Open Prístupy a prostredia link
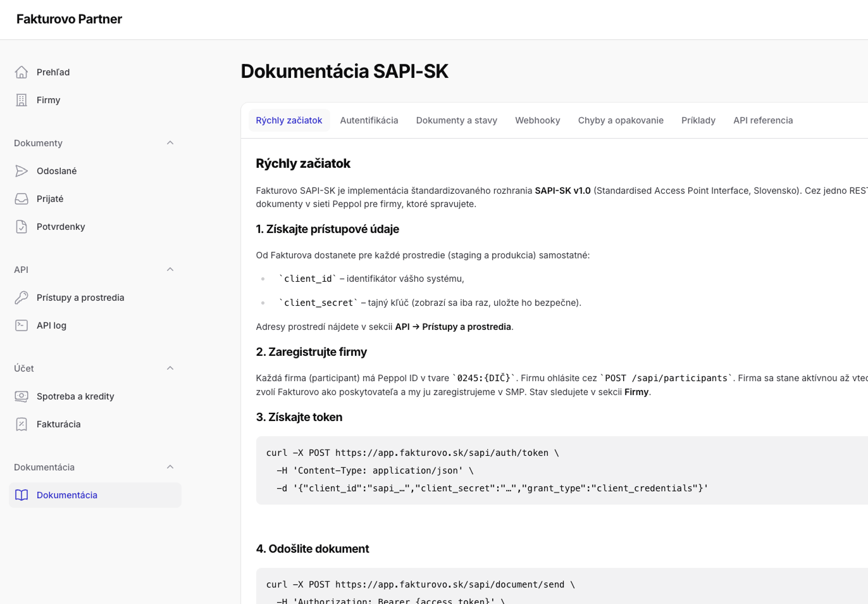This screenshot has height=604, width=868. [x=95, y=298]
